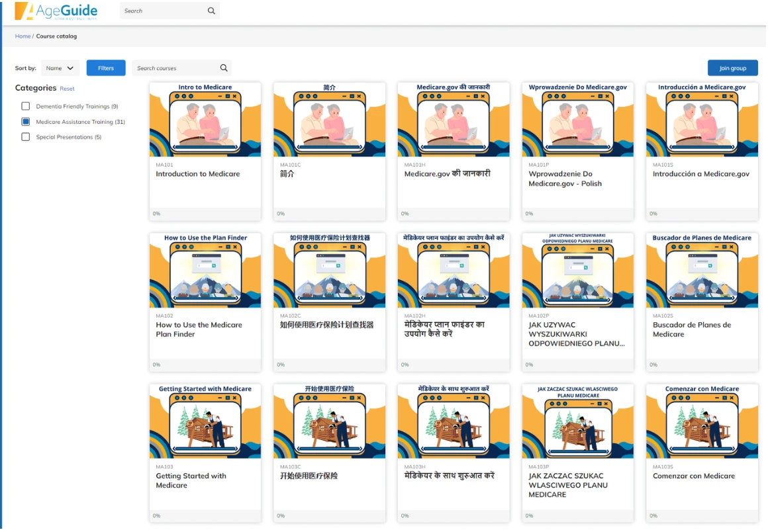Open the MA103H Hindi Getting Started thumbnail

(454, 421)
